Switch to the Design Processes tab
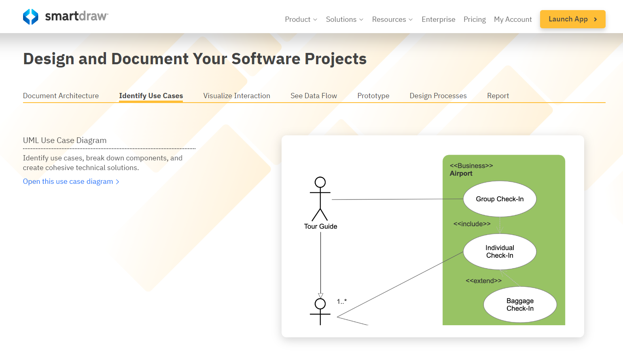Screen dimensions: 623x364 [438, 96]
